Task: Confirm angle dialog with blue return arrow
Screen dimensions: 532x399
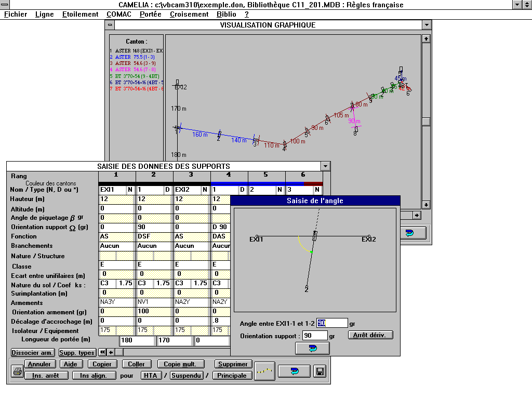Action: tap(312, 348)
